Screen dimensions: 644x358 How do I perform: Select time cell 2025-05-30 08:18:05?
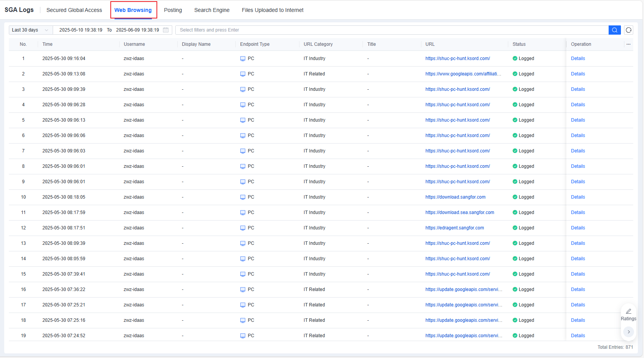pos(64,197)
